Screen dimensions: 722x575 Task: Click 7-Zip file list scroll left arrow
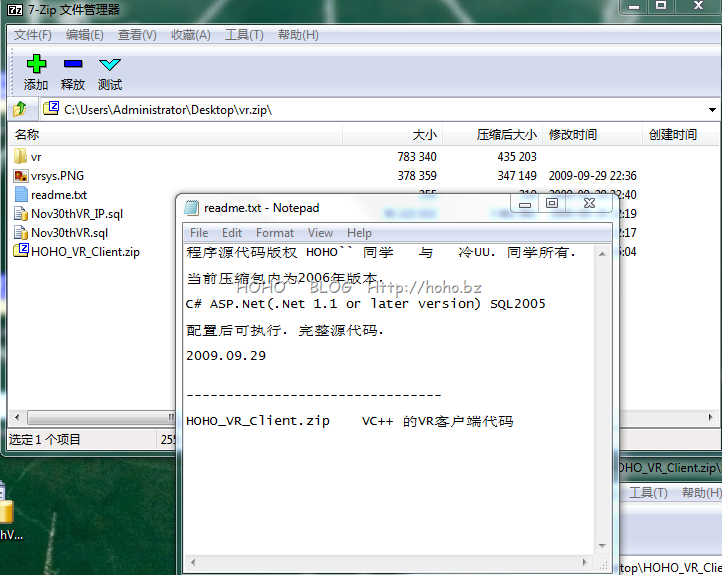(17, 418)
